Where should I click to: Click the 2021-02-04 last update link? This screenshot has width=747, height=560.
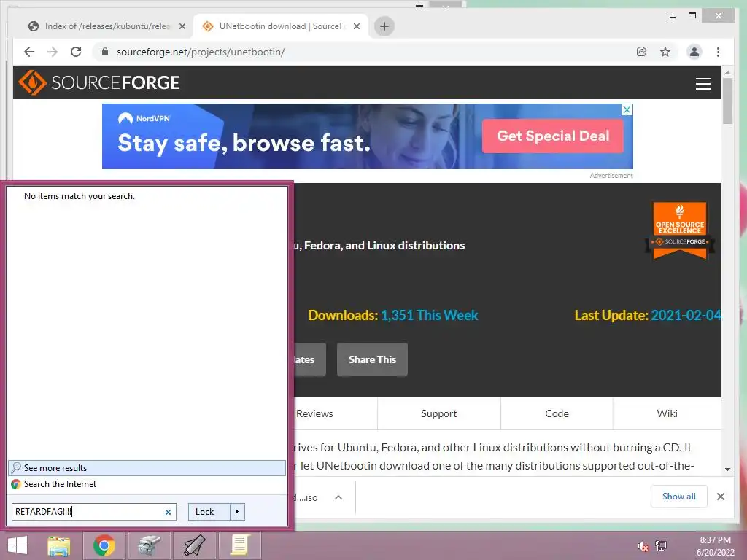pos(686,315)
